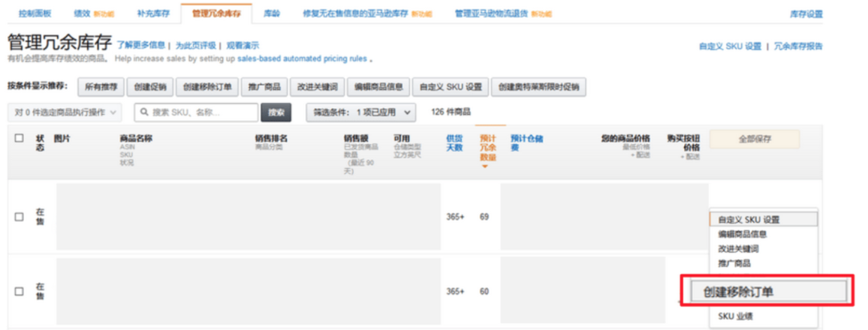Open 筛选条件: 1 项已应用 dropdown
The image size is (868, 330).
coord(361,113)
